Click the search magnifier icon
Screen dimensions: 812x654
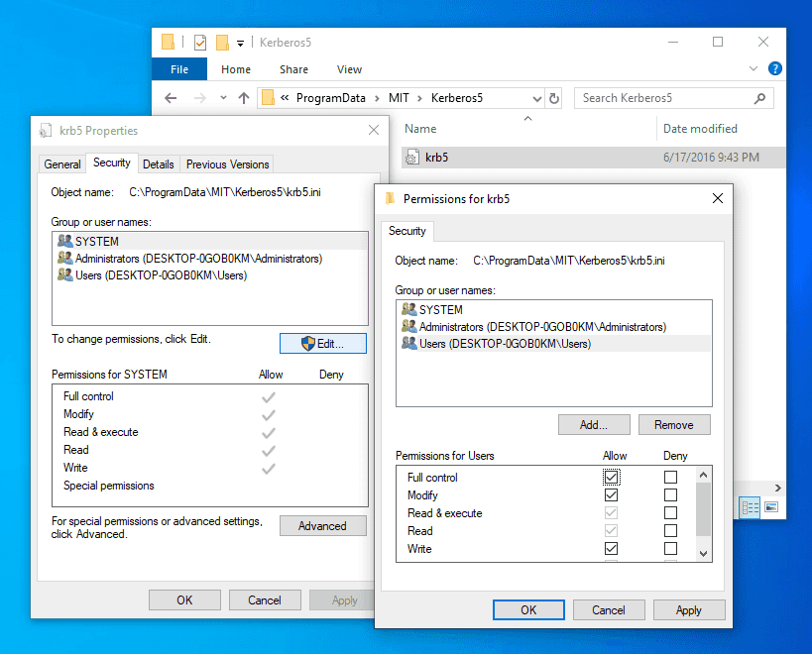(x=759, y=98)
